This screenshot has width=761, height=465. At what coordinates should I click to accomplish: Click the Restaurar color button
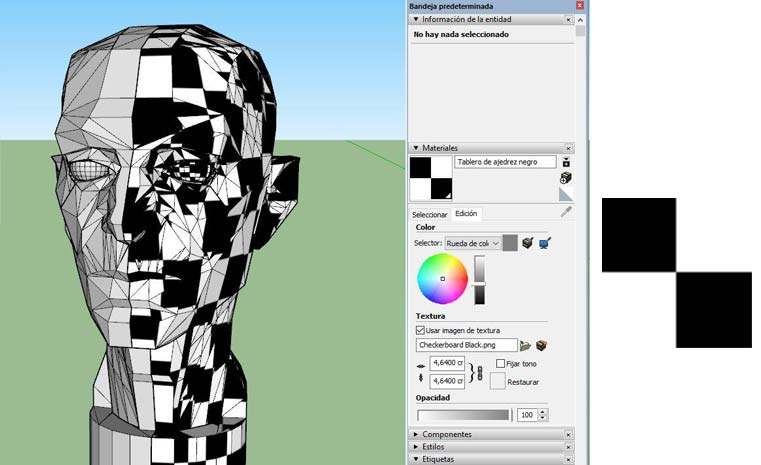497,381
